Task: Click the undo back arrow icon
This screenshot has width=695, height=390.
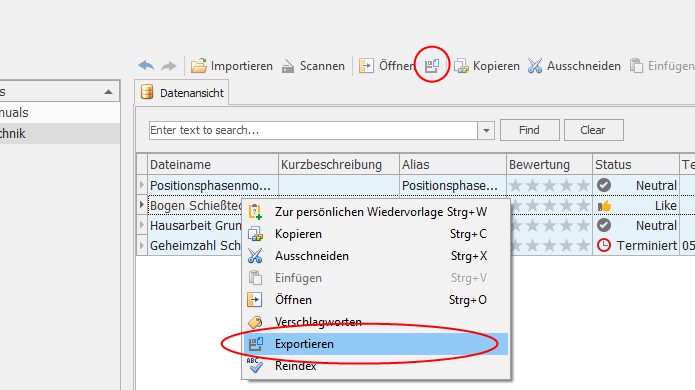Action: tap(146, 66)
